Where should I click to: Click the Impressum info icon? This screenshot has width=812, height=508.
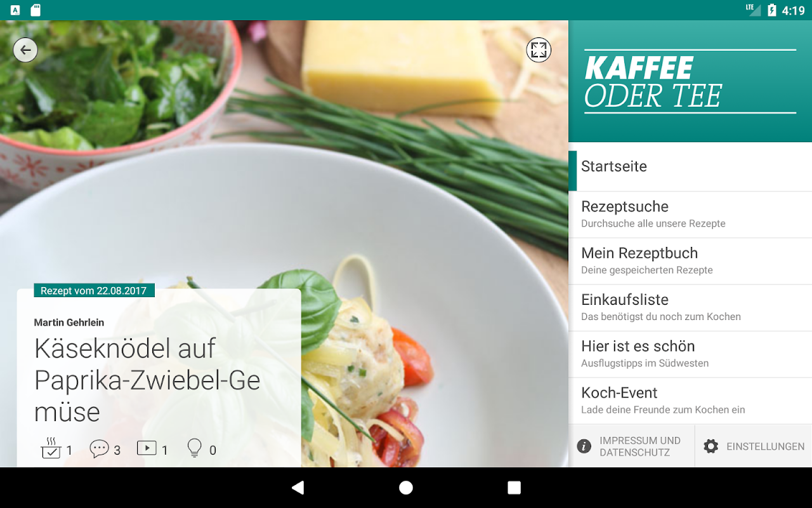584,446
